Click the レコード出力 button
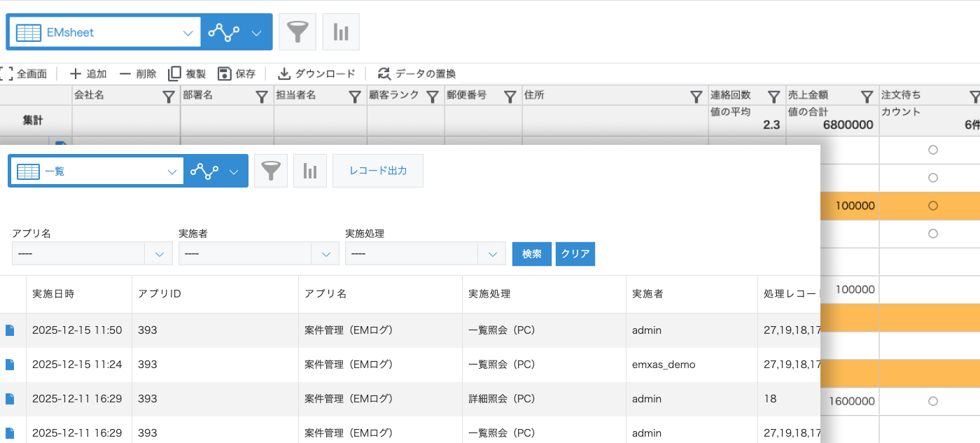 point(377,171)
